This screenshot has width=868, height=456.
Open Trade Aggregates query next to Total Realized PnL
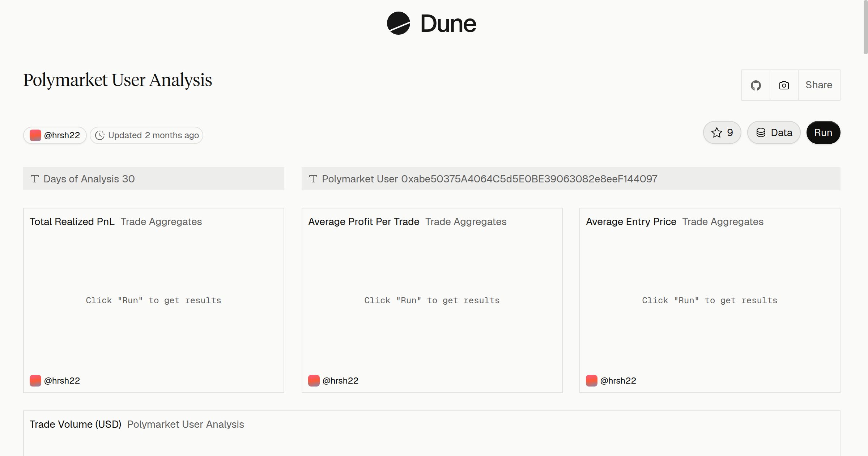161,221
